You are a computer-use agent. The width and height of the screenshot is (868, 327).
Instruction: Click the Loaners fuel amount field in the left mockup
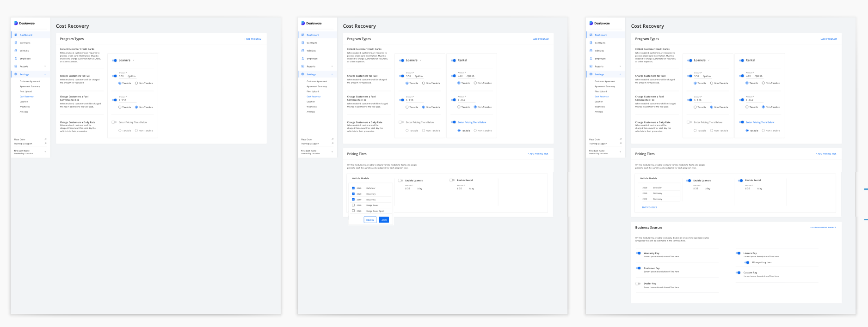127,76
